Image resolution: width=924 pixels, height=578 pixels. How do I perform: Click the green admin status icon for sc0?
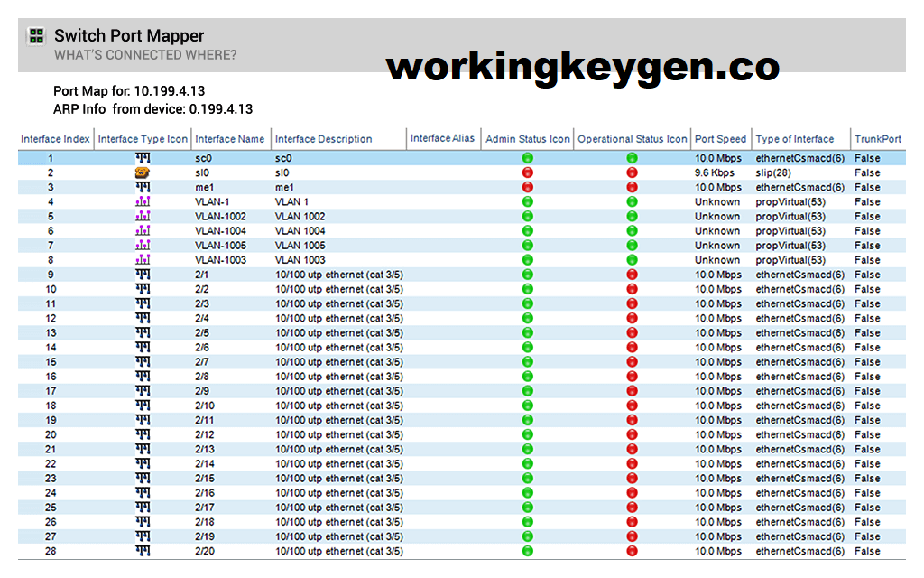click(526, 158)
